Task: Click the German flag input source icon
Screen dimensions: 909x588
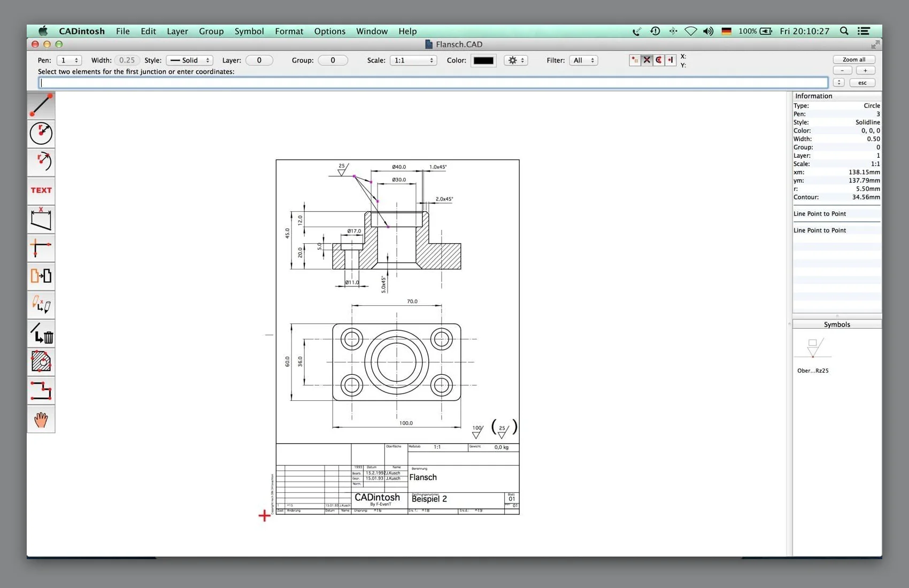Action: [726, 31]
